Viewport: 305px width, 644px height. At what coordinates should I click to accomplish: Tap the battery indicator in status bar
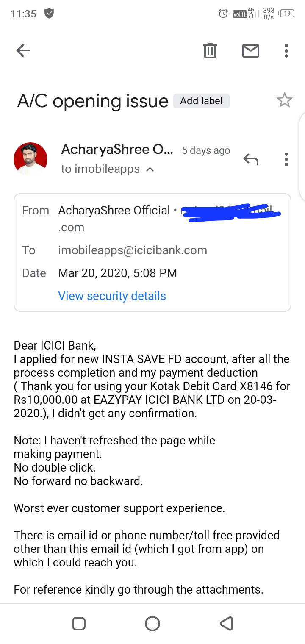pyautogui.click(x=287, y=14)
